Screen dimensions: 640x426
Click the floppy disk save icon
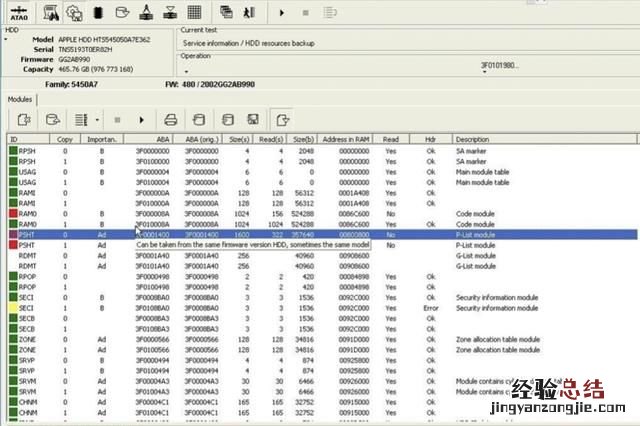pos(254,119)
